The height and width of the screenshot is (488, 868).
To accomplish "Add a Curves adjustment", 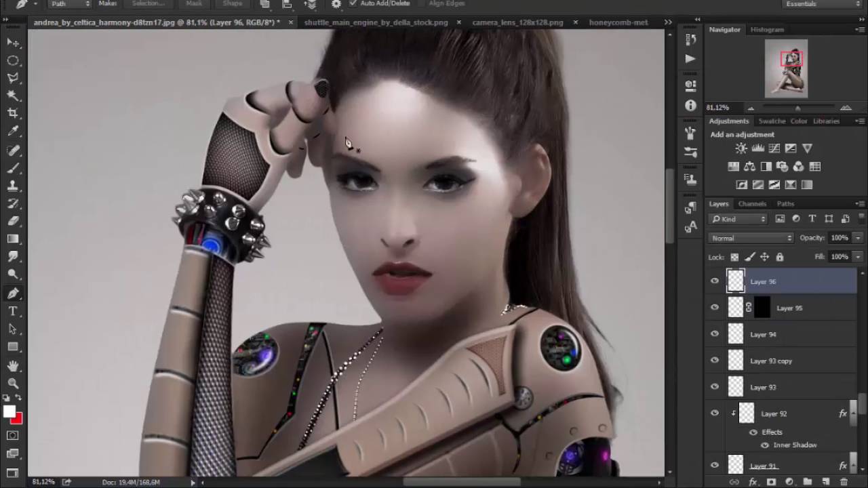I will coord(774,148).
